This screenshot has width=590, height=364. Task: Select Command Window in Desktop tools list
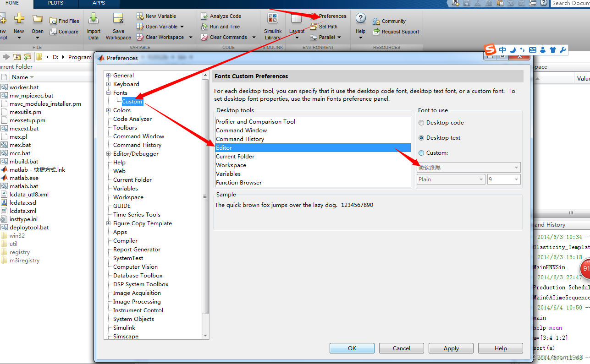(x=313, y=130)
